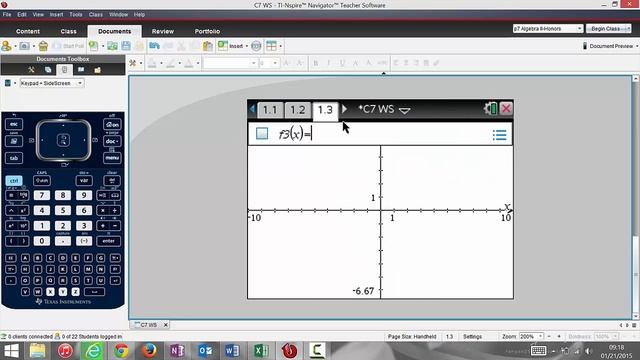Click the negative (-) key on keypad
Viewport: 640px width, 360px height.
point(84,241)
